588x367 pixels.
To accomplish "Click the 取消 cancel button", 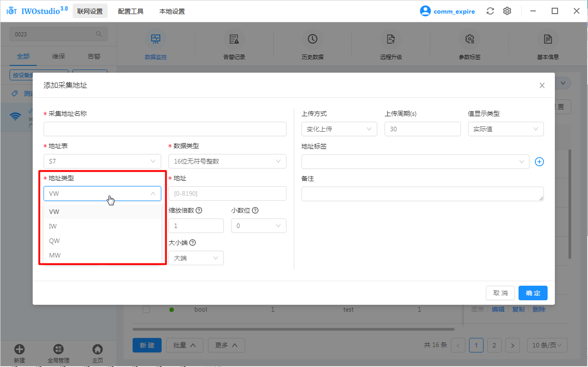I will [x=500, y=293].
